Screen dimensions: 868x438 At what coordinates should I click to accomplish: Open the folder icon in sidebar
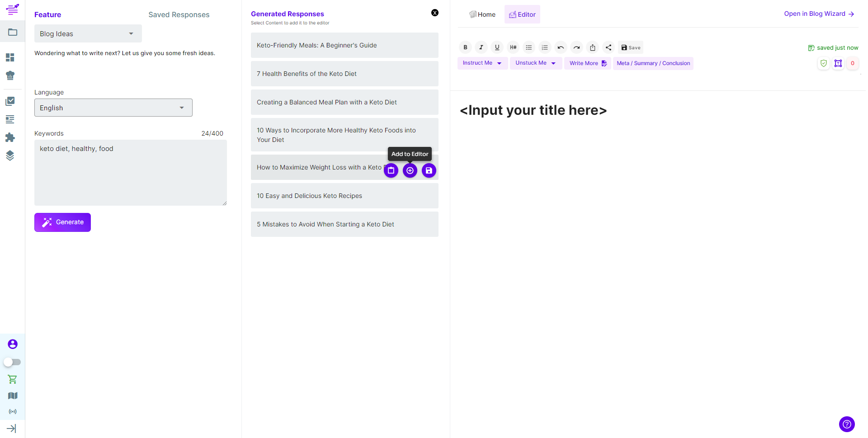[x=13, y=32]
